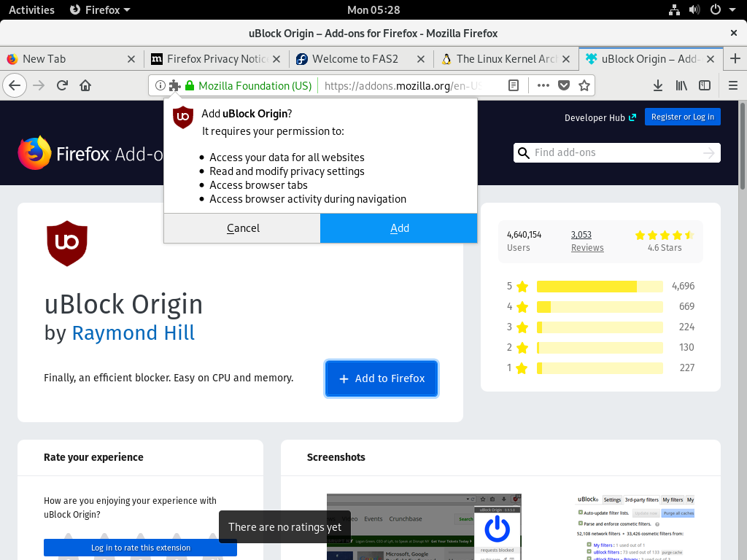Click the green padlock security icon
The height and width of the screenshot is (560, 747).
tap(190, 86)
